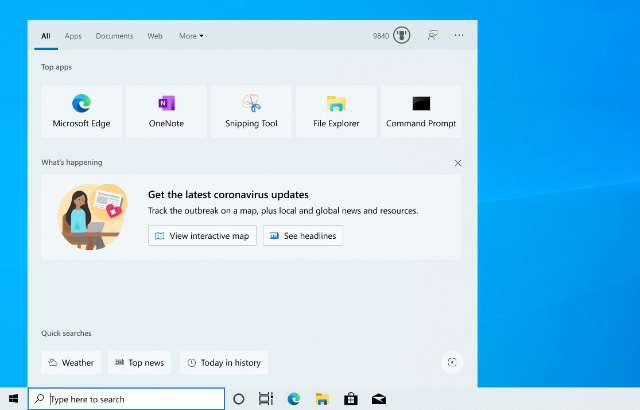Open File Explorer from the taskbar
Image resolution: width=640 pixels, height=410 pixels.
tap(322, 399)
